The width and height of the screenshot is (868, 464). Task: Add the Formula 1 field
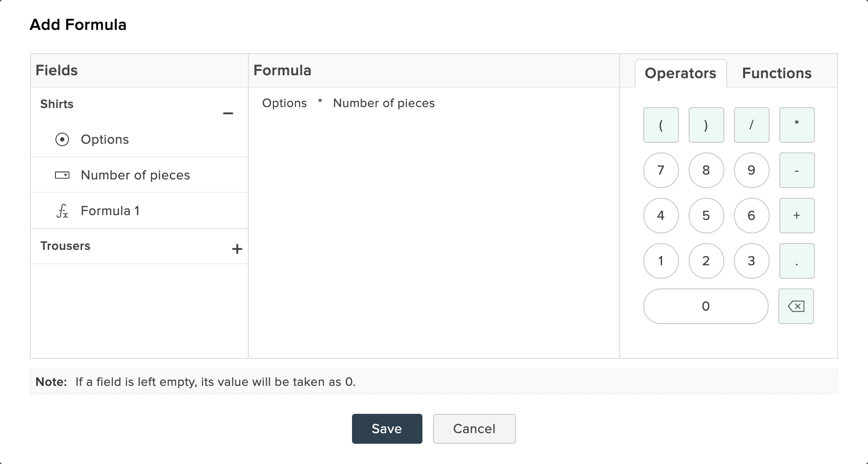[x=139, y=211]
